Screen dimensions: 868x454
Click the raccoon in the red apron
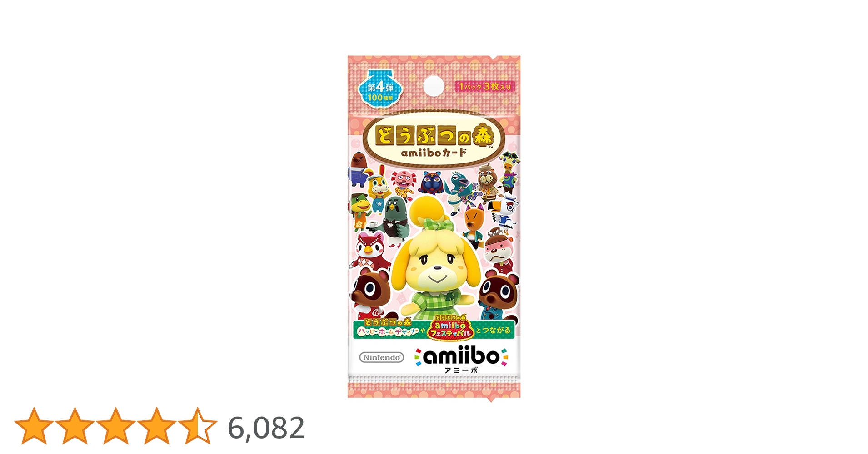tap(370, 293)
